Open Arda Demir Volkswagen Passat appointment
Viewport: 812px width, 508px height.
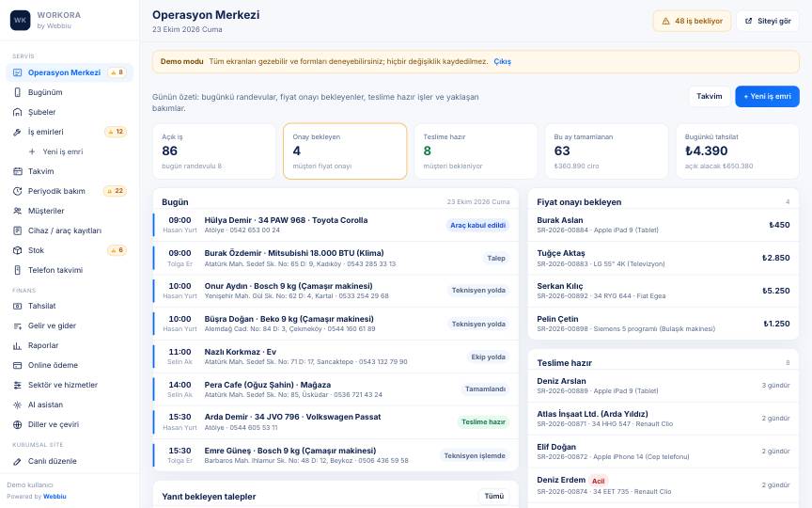point(336,422)
